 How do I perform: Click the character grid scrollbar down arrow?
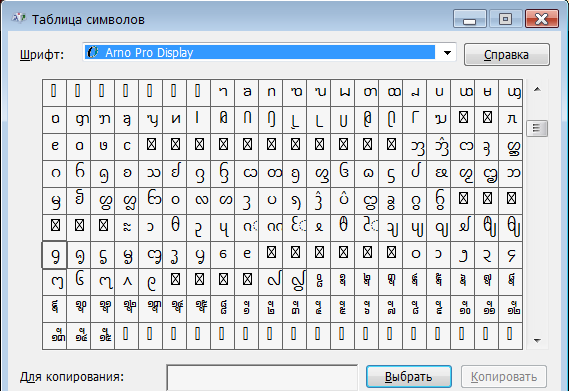point(537,340)
